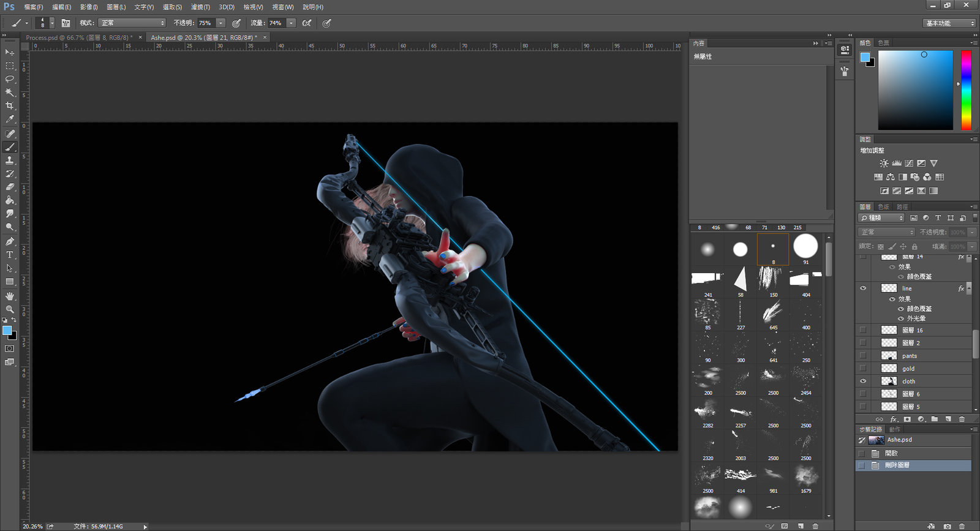Switch to the 動作 actions tab

(x=894, y=429)
